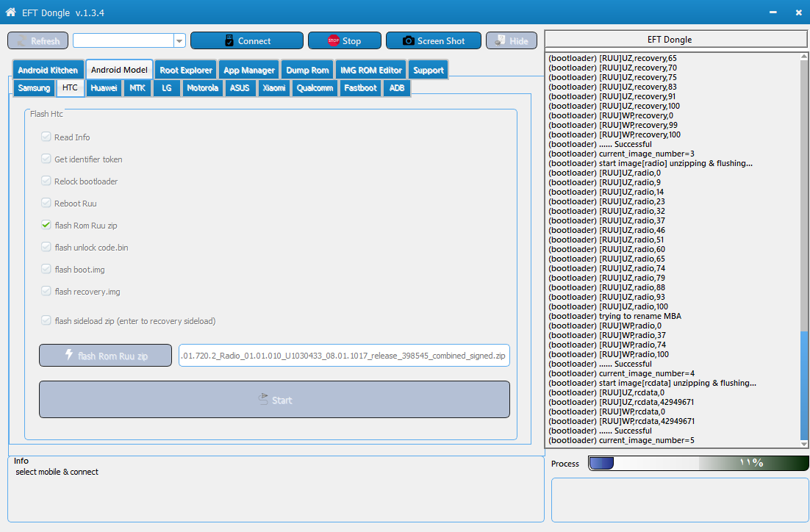Switch to the Dump Rom tab

pos(307,70)
